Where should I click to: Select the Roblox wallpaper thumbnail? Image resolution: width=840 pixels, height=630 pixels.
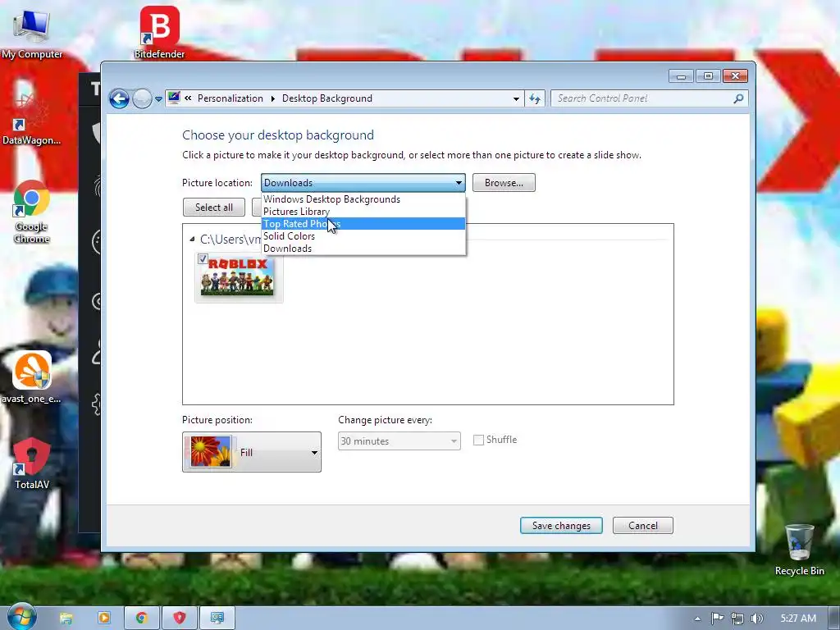(237, 277)
